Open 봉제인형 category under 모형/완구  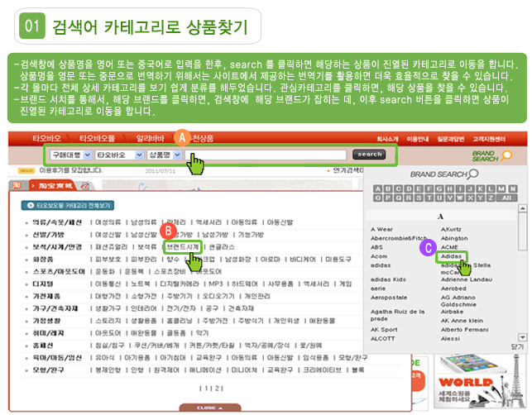pos(108,370)
